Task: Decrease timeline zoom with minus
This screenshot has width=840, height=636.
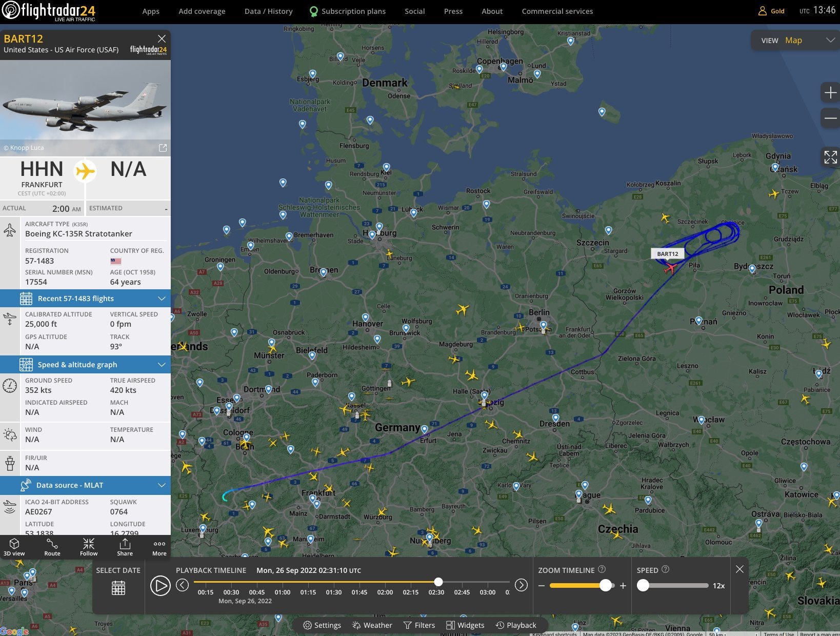Action: 542,586
